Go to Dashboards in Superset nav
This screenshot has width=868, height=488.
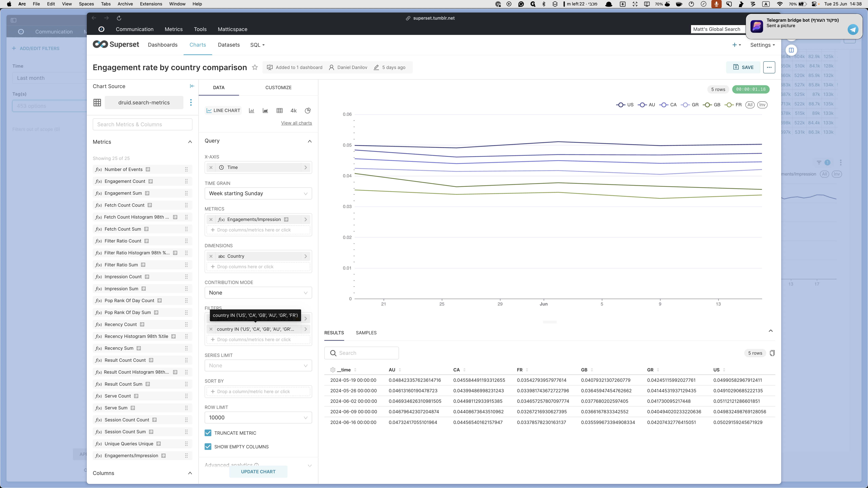162,45
